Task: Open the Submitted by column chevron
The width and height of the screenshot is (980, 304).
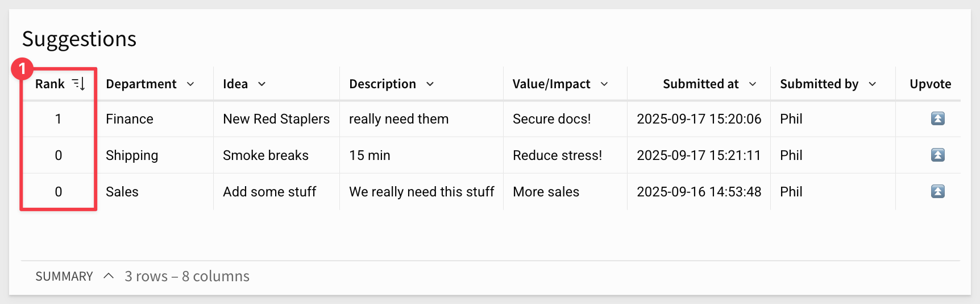Action: [x=873, y=84]
